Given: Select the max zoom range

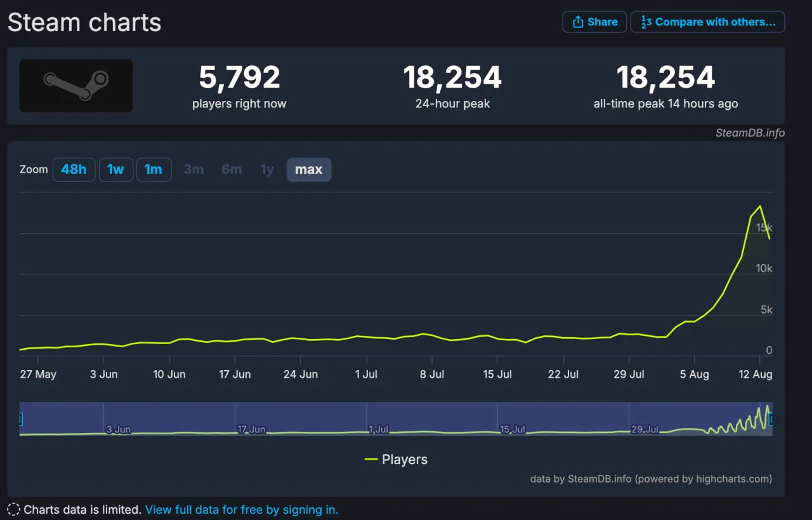Looking at the screenshot, I should [309, 170].
